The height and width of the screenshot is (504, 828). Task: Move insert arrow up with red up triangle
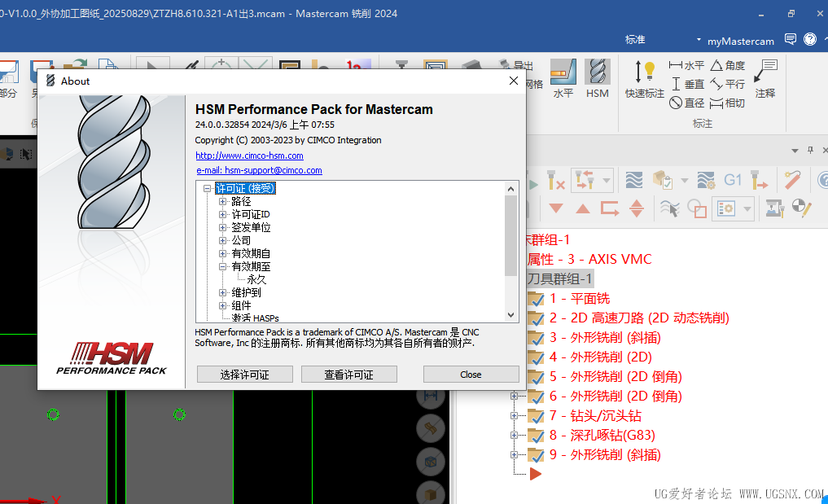coord(583,208)
